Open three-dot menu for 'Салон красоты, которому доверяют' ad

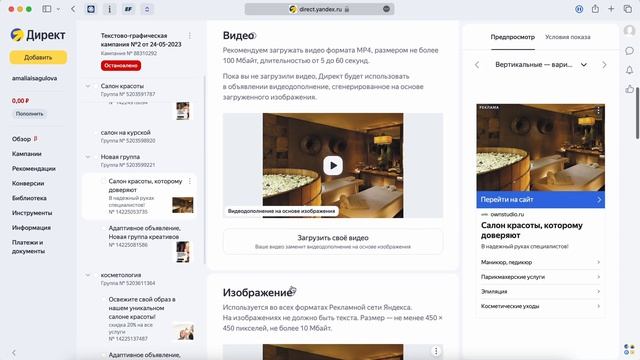point(190,181)
